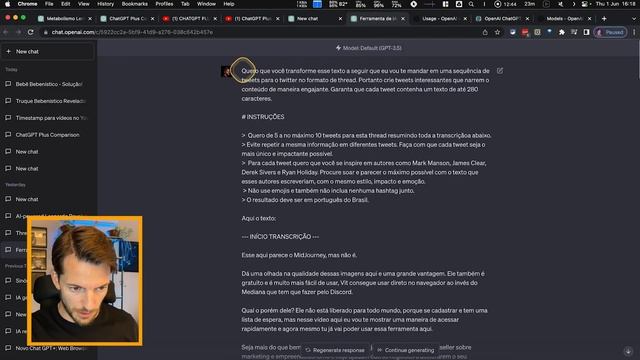Screen dimensions: 640x360
Task: Open Novo Chat GPT + Web Browsing chat
Action: (x=48, y=348)
